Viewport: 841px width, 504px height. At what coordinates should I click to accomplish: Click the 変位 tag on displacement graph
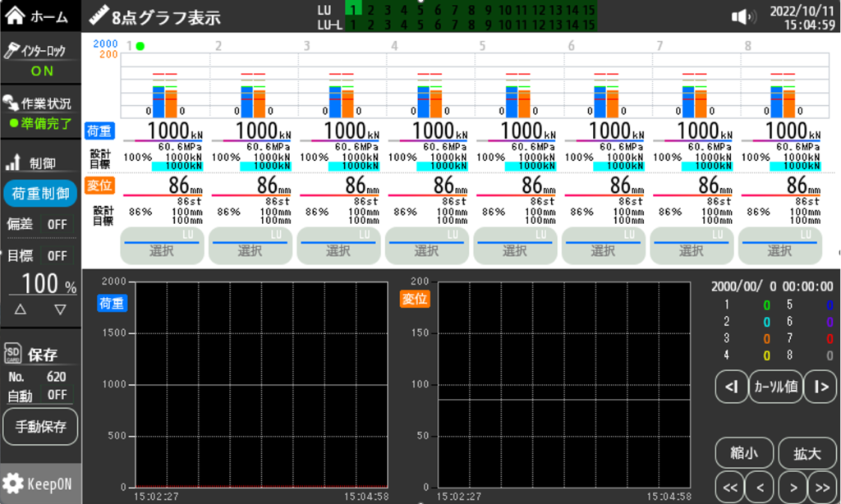415,299
